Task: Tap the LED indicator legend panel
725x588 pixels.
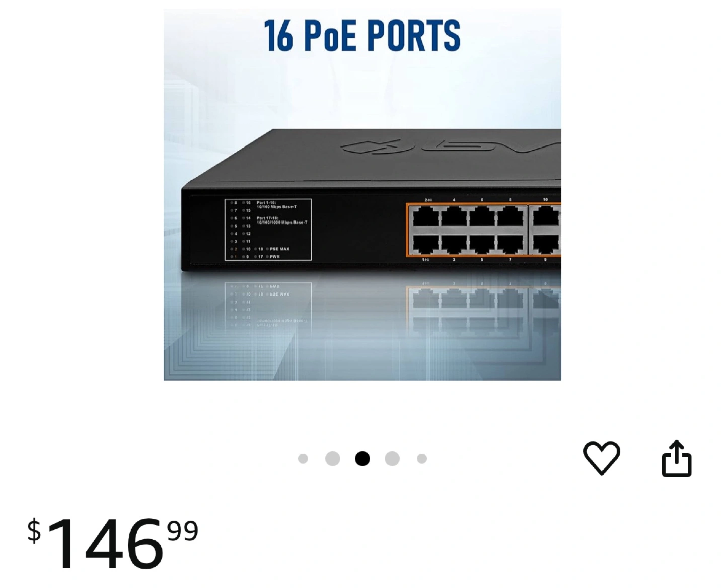Action: (x=268, y=230)
